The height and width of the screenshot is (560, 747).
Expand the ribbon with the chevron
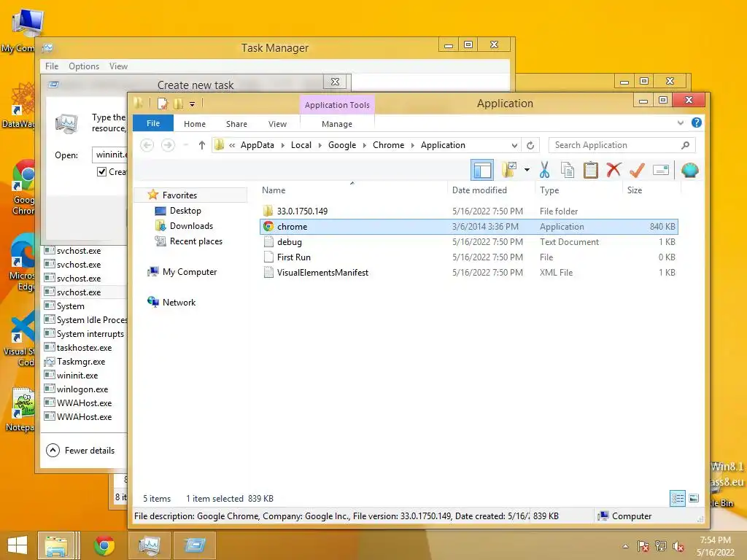681,122
